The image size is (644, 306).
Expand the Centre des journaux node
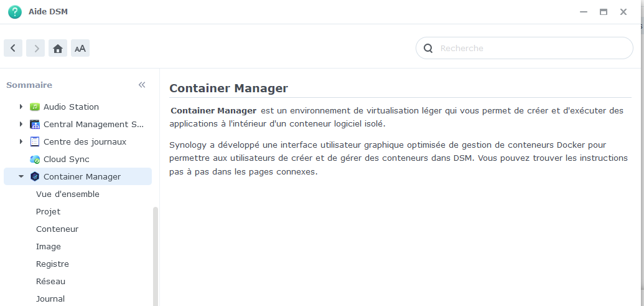tap(21, 141)
